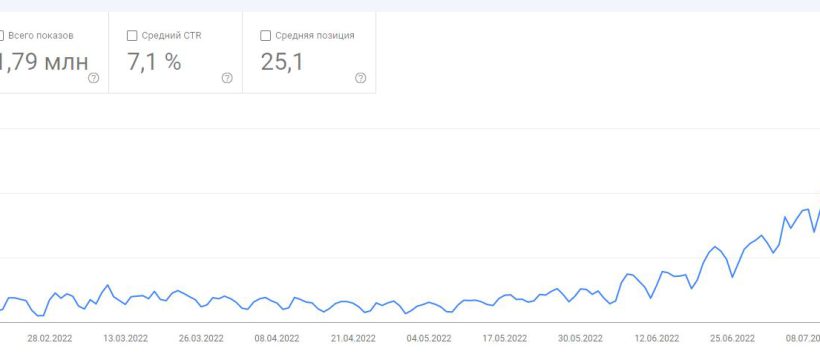This screenshot has width=820, height=360.
Task: Click the 28.02.2022 axis date
Action: (50, 339)
